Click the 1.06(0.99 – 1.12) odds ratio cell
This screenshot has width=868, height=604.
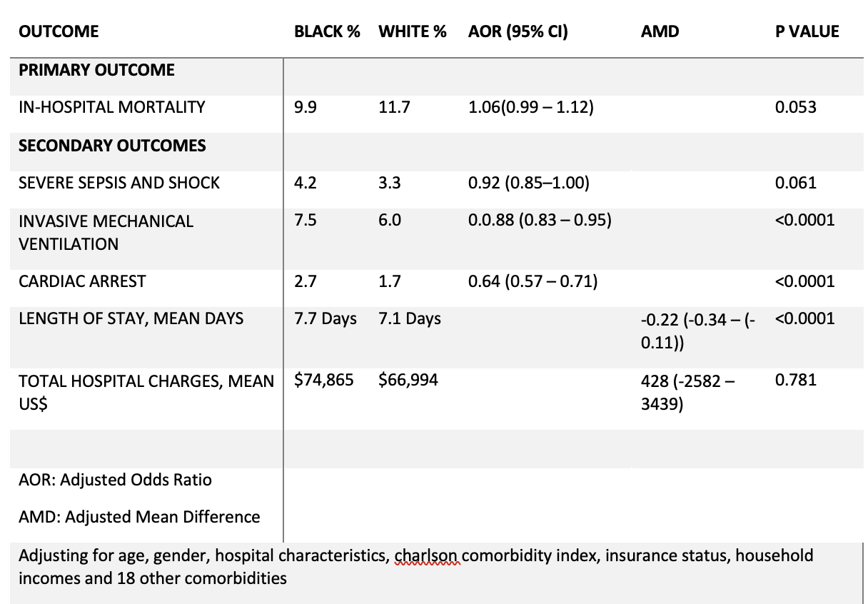[530, 107]
